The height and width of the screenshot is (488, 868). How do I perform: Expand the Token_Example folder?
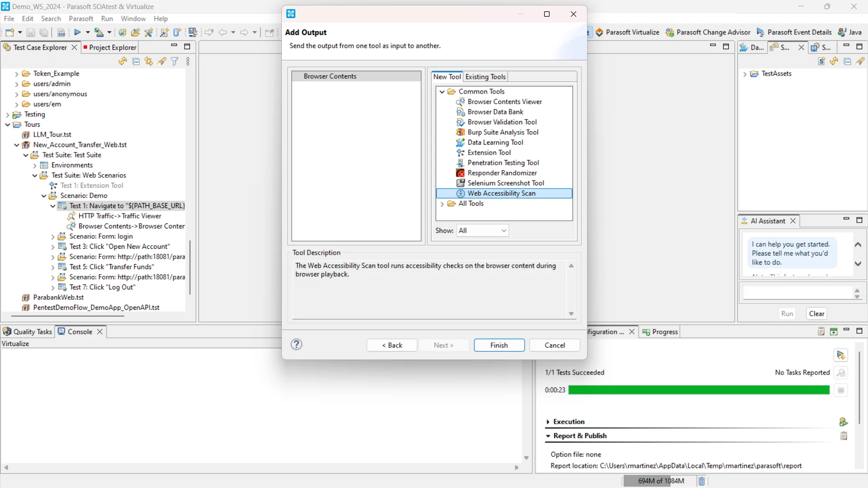(x=17, y=74)
